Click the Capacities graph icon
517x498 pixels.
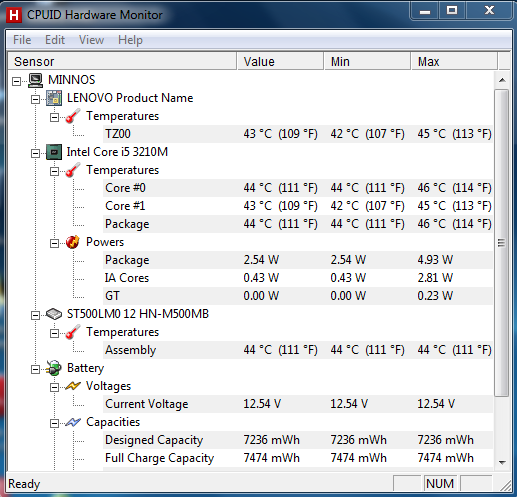(x=73, y=422)
